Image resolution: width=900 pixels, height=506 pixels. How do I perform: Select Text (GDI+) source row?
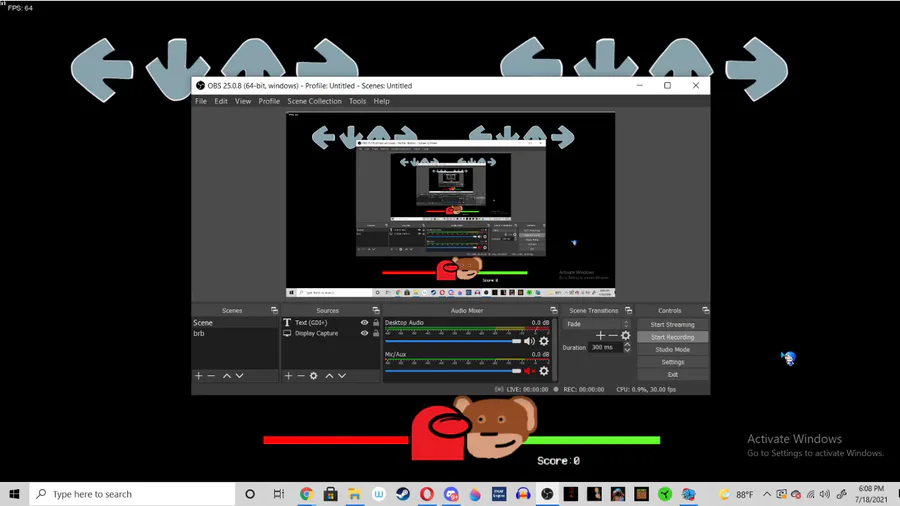pyautogui.click(x=331, y=322)
